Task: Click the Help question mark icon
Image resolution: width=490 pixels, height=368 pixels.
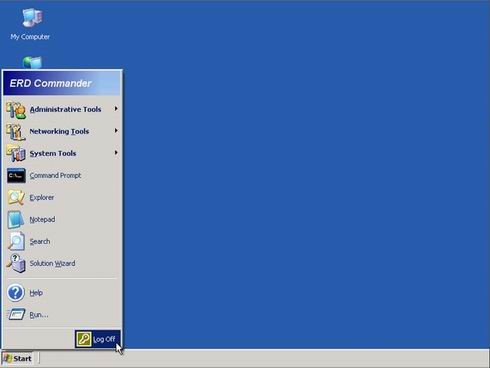Action: (x=16, y=293)
